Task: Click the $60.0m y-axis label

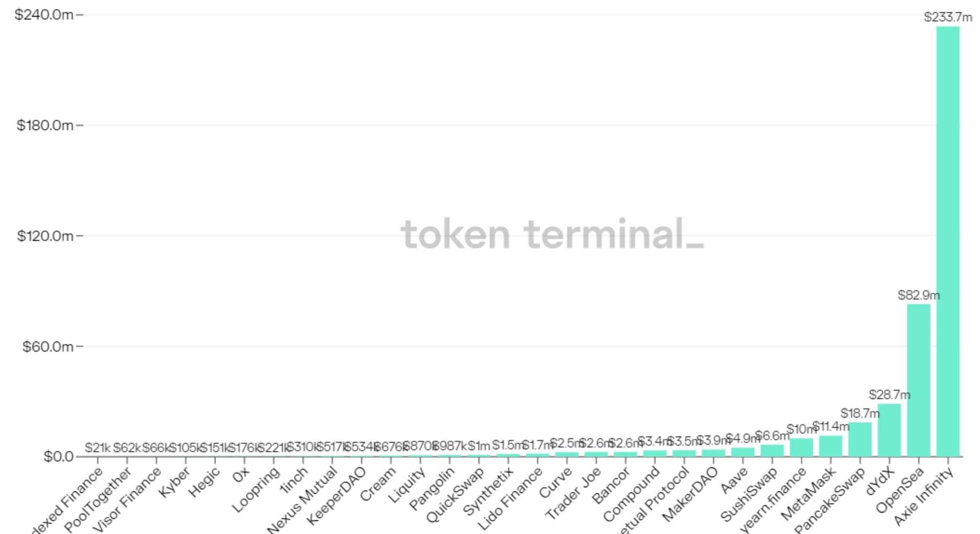Action: 47,346
